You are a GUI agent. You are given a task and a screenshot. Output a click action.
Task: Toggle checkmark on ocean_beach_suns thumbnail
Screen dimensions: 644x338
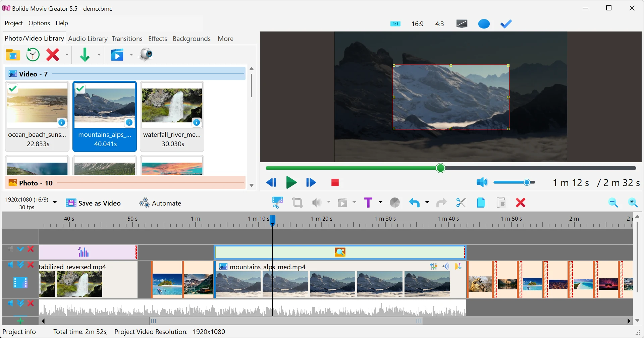pos(13,89)
